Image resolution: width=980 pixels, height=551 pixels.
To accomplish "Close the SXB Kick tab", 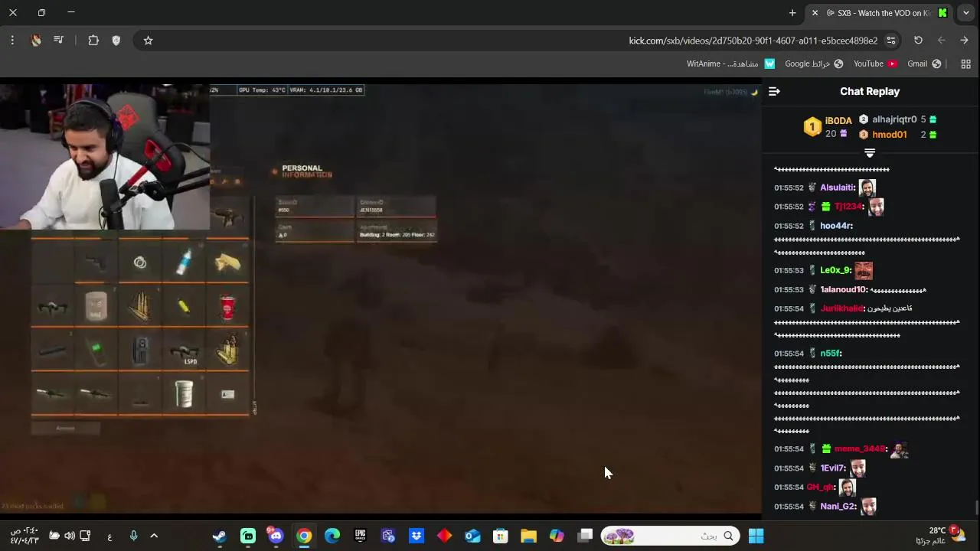I will pyautogui.click(x=815, y=13).
